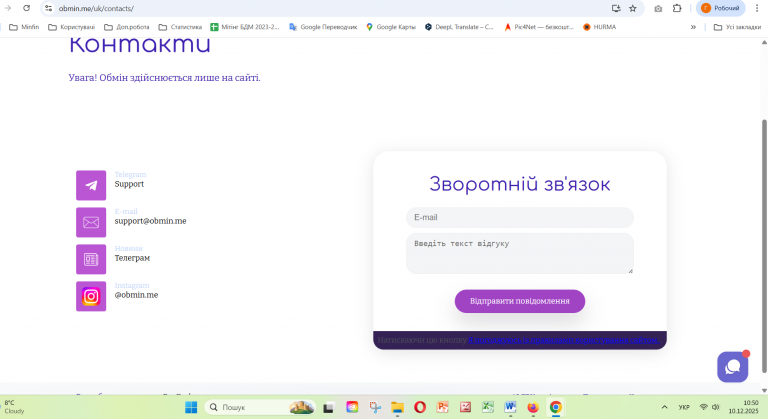Open the volume tray icon
The image size is (768, 419).
pos(716,407)
